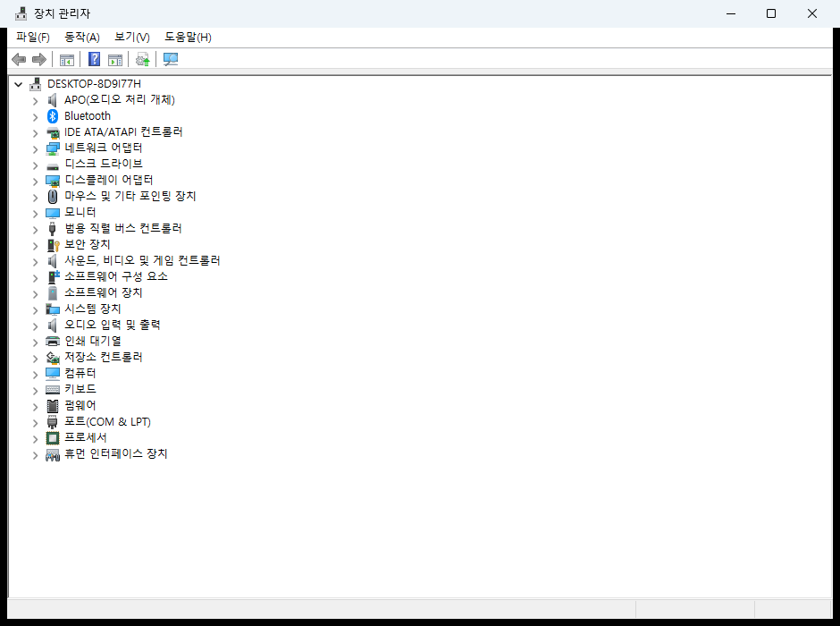Click the 휴먼 인터페이스 장치 icon
This screenshot has width=840, height=626.
[x=53, y=454]
